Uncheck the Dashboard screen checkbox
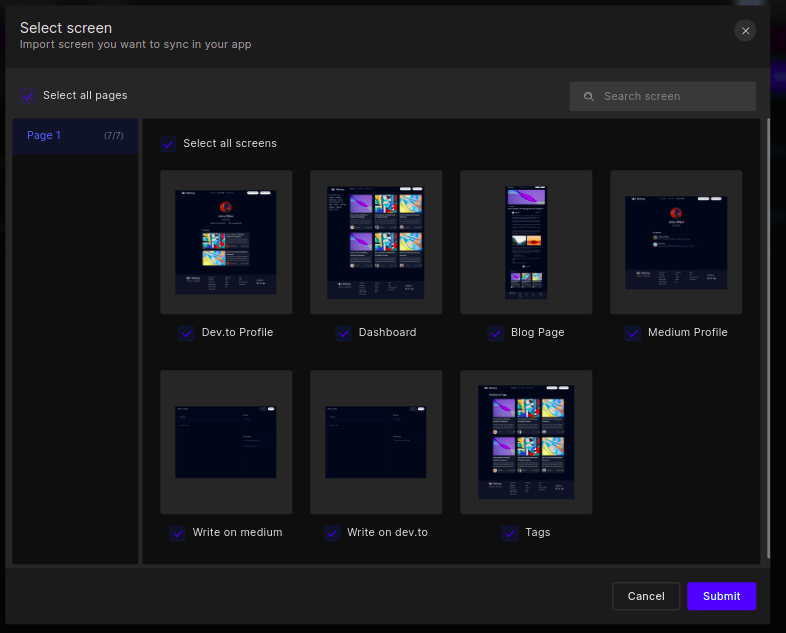786x633 pixels. [343, 333]
